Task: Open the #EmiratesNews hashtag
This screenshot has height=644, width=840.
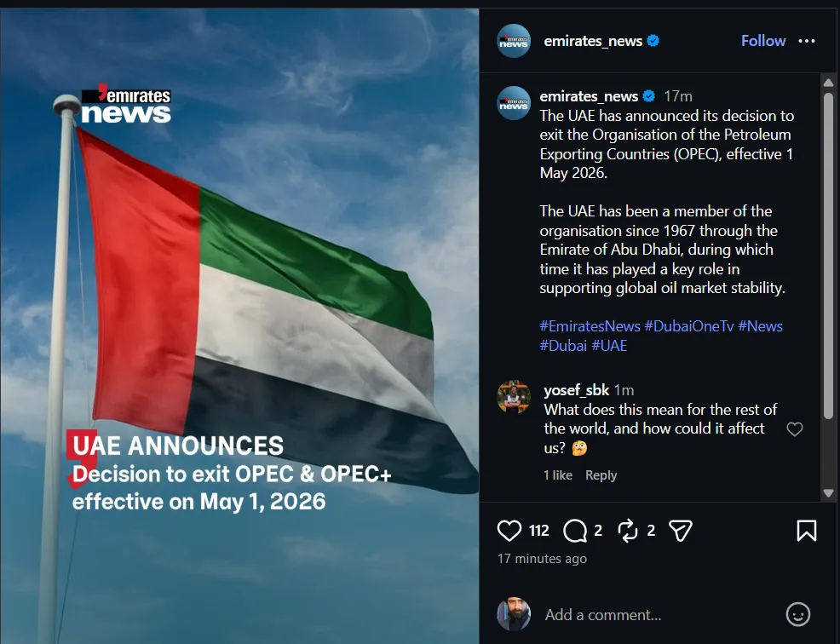Action: coord(590,325)
